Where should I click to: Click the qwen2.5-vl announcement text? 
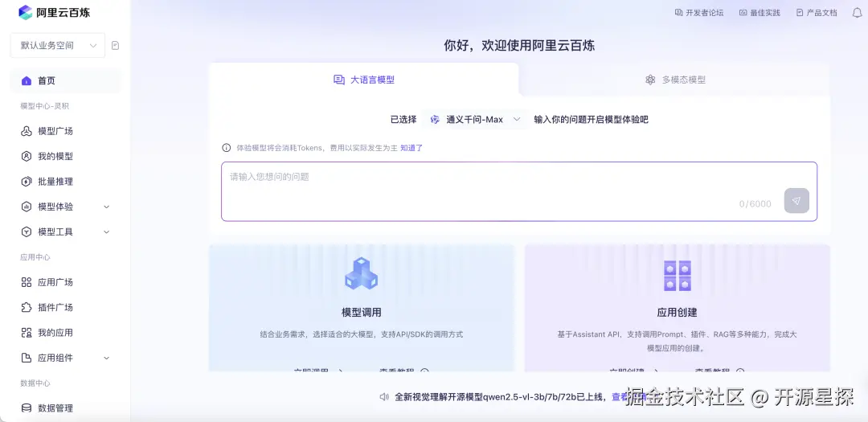[x=501, y=397]
